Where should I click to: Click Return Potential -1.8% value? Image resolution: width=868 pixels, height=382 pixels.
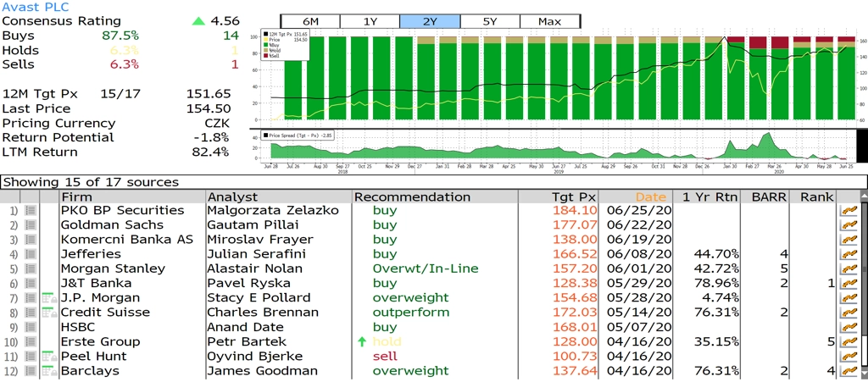(x=212, y=137)
